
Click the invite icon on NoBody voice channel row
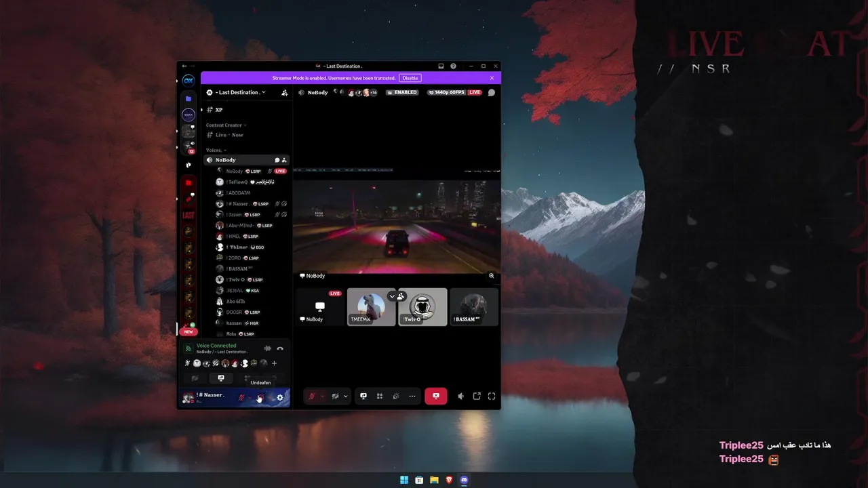[x=284, y=160]
